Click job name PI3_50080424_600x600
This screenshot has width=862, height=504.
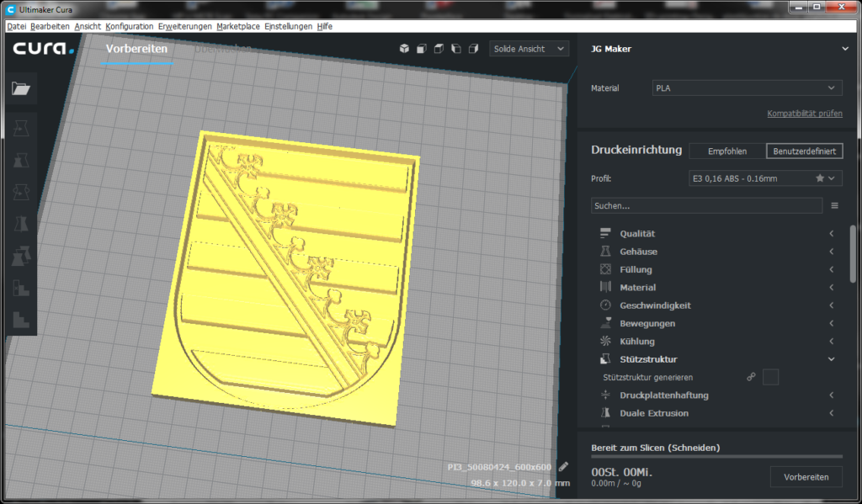(x=499, y=467)
